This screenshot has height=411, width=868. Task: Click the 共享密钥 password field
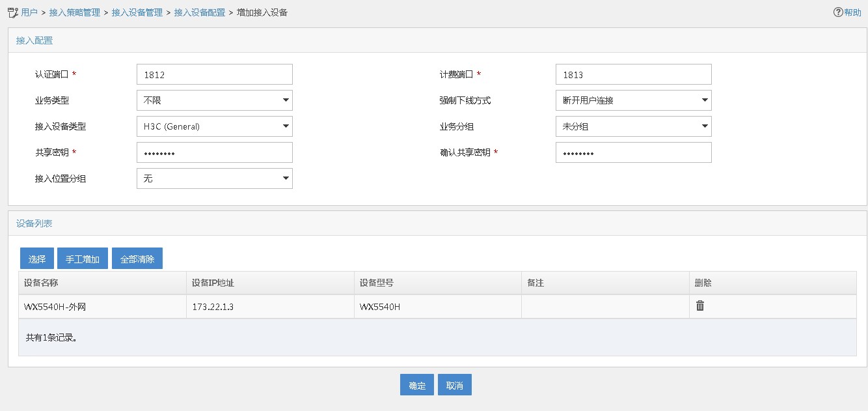point(215,152)
